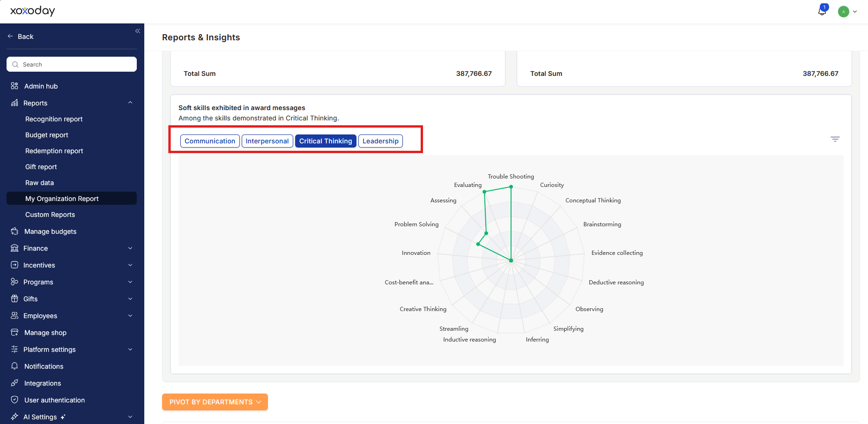Click the Programs icon
This screenshot has height=424, width=868.
pos(15,282)
